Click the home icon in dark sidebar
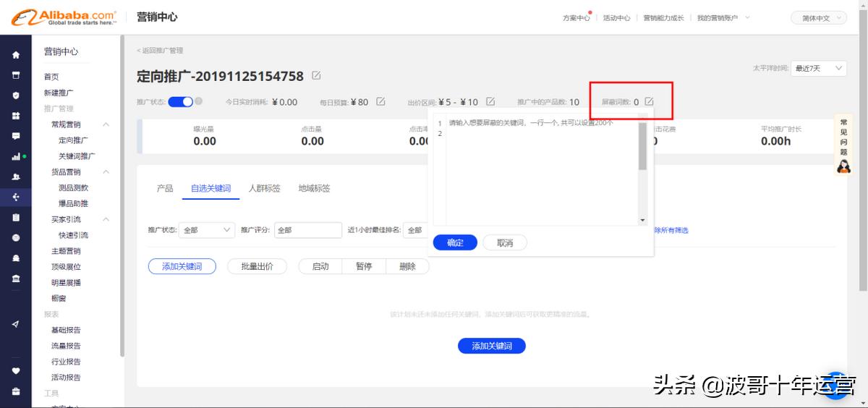The height and width of the screenshot is (408, 868). 16,55
